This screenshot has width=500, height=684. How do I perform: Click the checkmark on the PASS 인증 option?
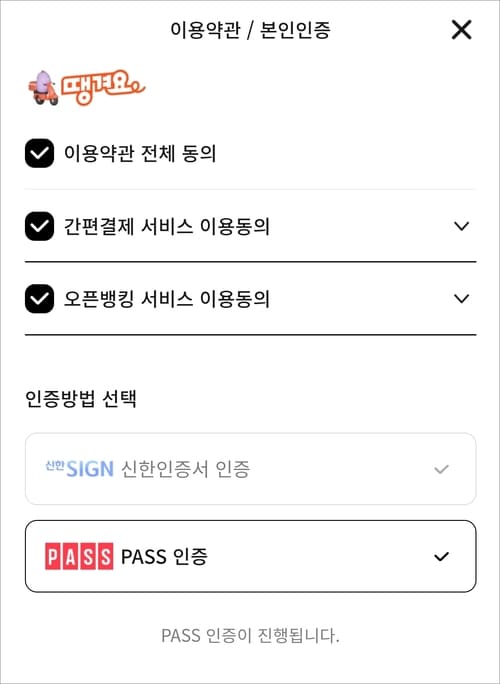pyautogui.click(x=442, y=557)
